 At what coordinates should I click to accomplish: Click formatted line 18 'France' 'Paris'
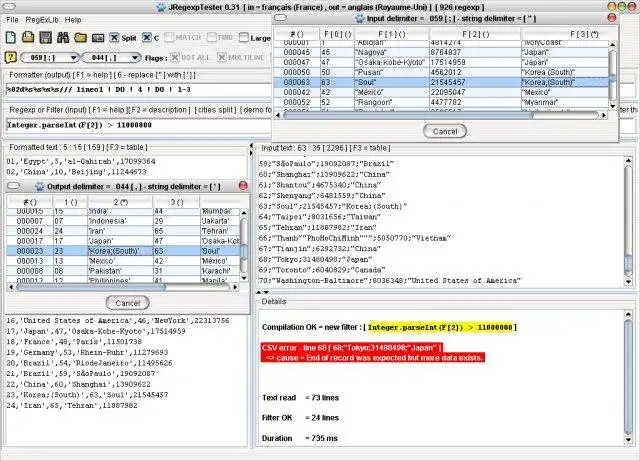coord(74,342)
